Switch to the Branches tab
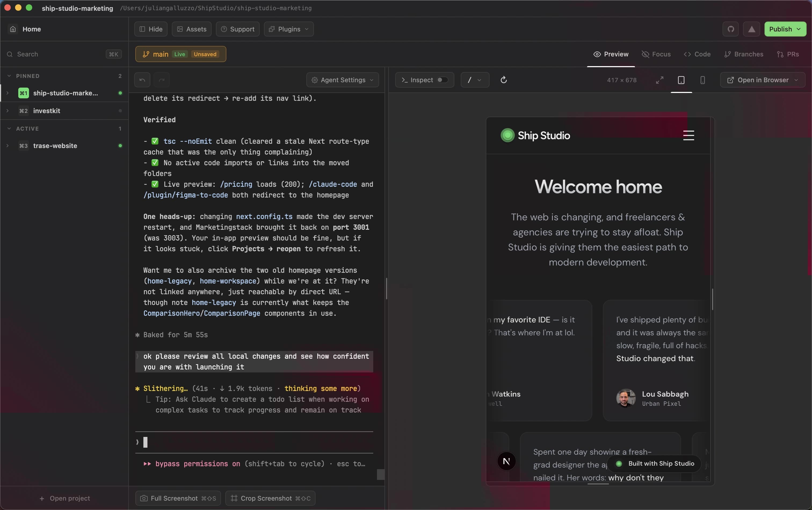Screen dimensions: 812x510 click(x=744, y=54)
